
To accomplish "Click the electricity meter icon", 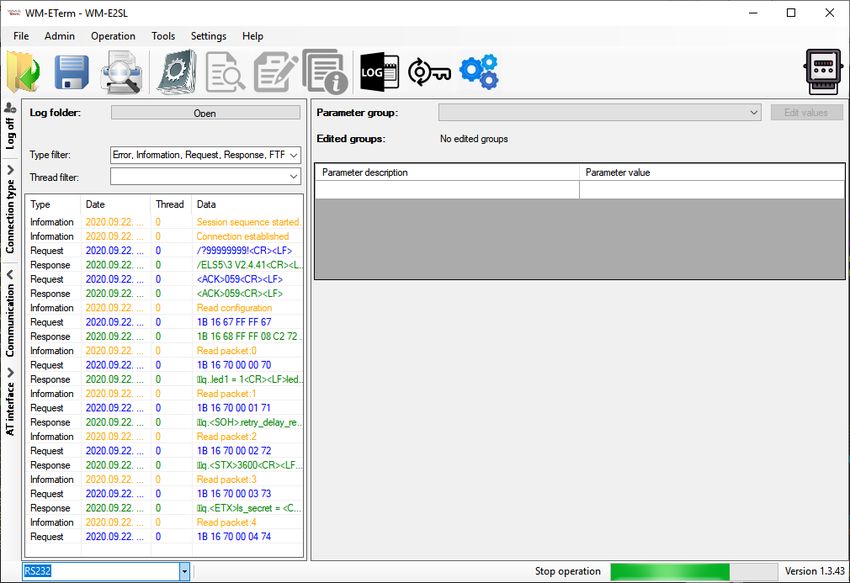I will click(x=823, y=72).
